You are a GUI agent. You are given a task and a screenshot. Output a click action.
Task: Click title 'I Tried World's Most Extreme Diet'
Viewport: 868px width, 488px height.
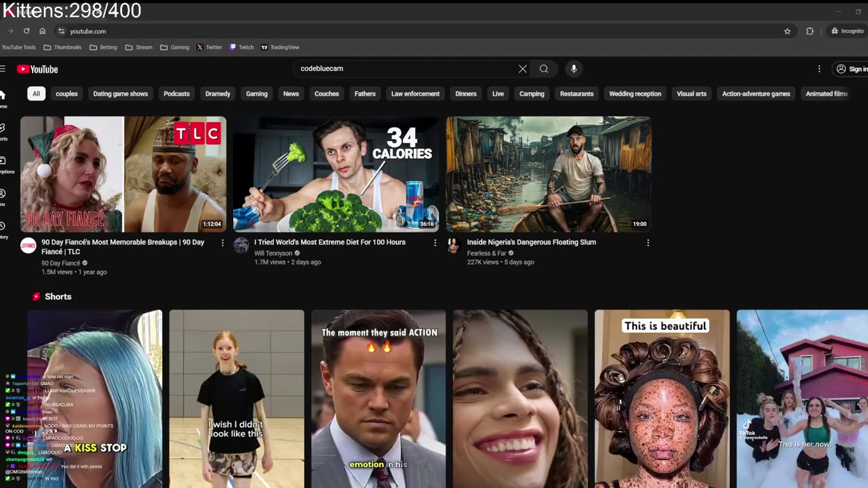coord(330,242)
